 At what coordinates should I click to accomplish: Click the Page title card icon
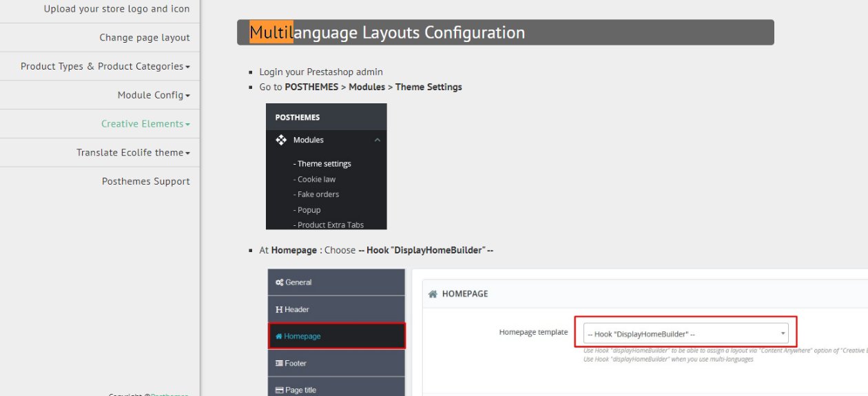pyautogui.click(x=279, y=390)
